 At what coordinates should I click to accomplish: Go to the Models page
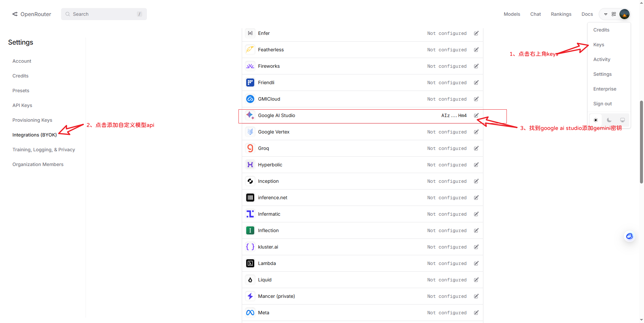(x=512, y=14)
